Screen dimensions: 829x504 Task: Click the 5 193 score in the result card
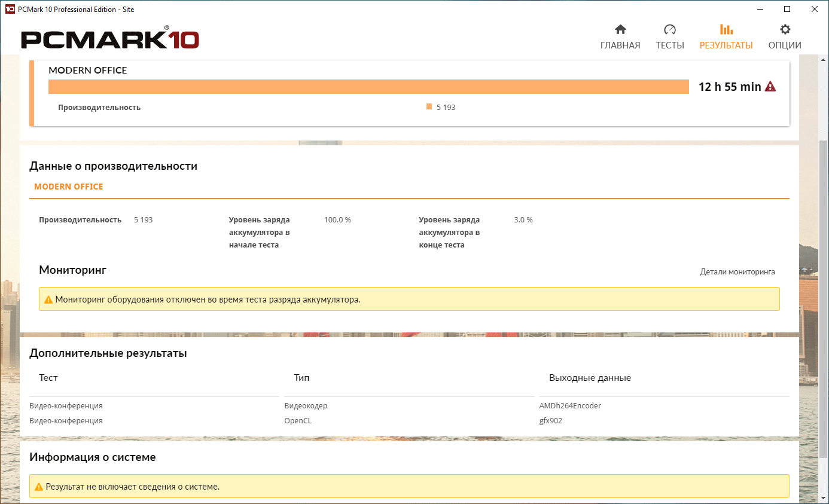(446, 108)
